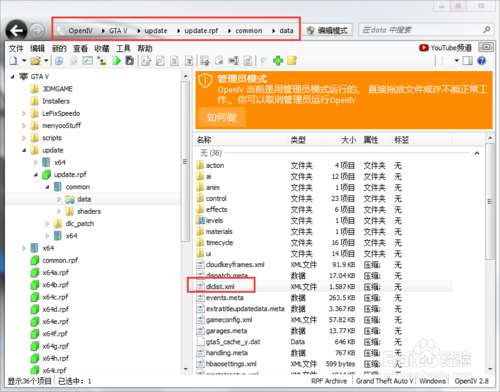Open the 帮助 menu
Screen dimensions: 500x392
(145, 48)
